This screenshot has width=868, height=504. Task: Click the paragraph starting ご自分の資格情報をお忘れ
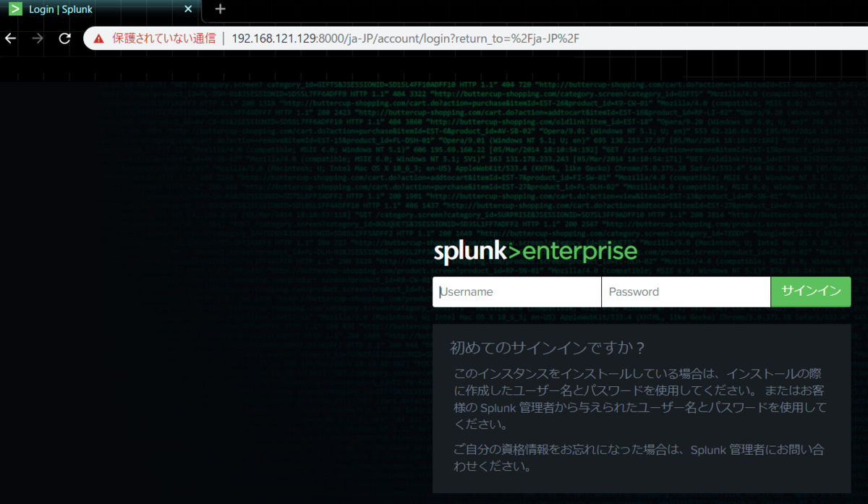tap(639, 458)
